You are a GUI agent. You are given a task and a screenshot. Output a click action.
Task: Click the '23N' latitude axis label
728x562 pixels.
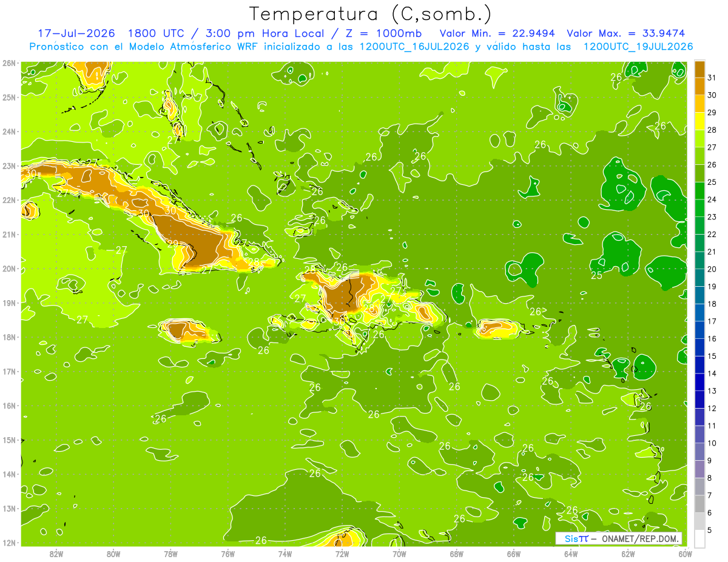(x=8, y=166)
